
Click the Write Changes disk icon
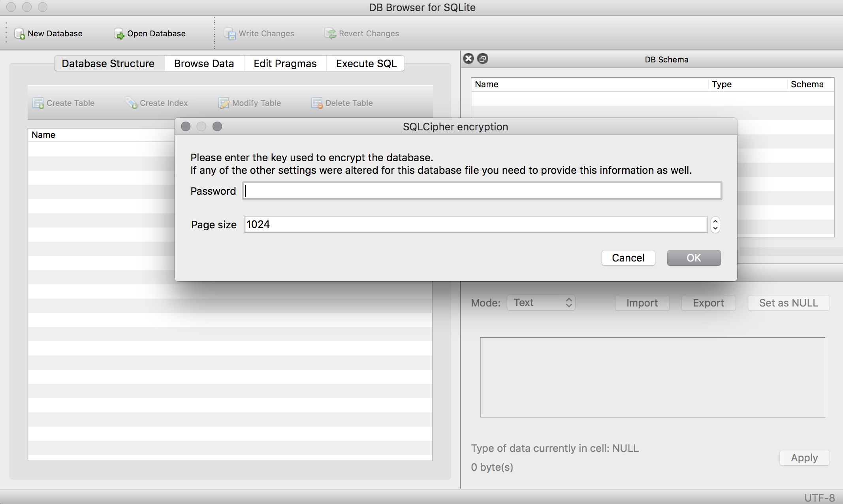tap(230, 34)
